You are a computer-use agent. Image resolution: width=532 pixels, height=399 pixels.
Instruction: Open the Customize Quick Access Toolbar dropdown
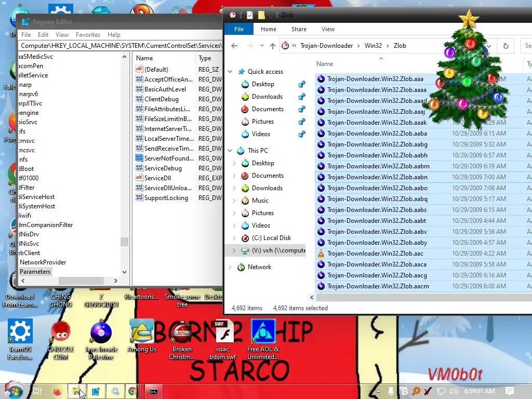[271, 15]
